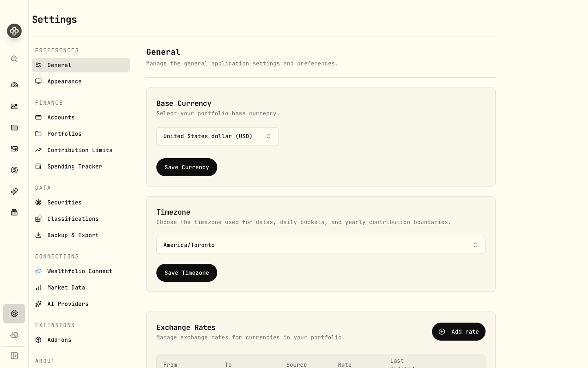Click the cloud icon beside Wealthfolio Connect

click(x=38, y=271)
